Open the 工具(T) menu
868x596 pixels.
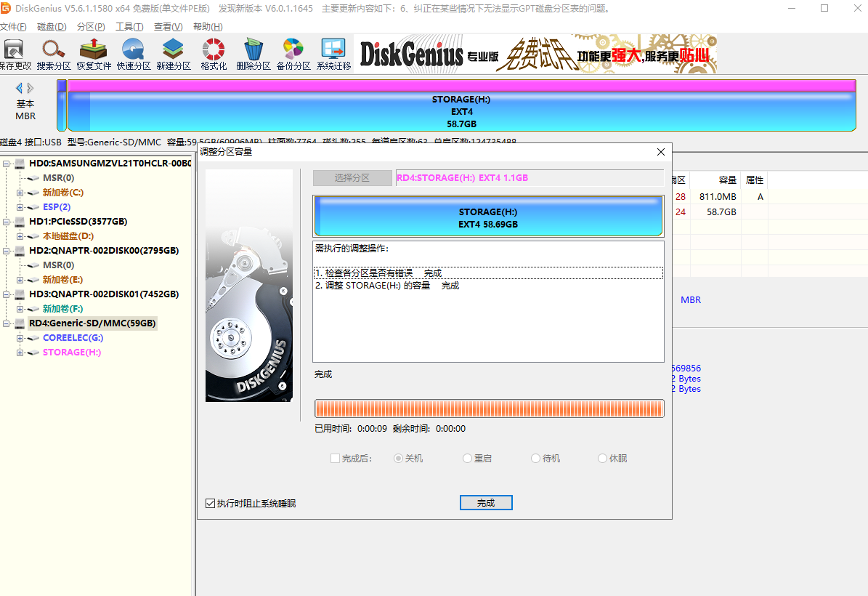coord(129,27)
